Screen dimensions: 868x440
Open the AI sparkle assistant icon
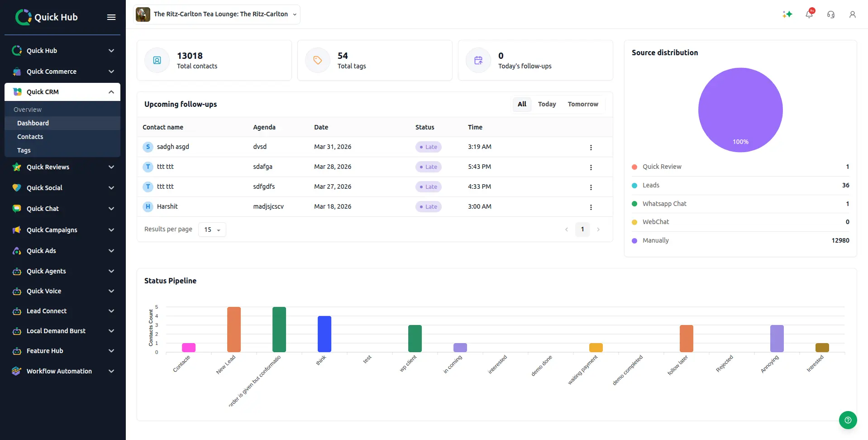(x=787, y=14)
